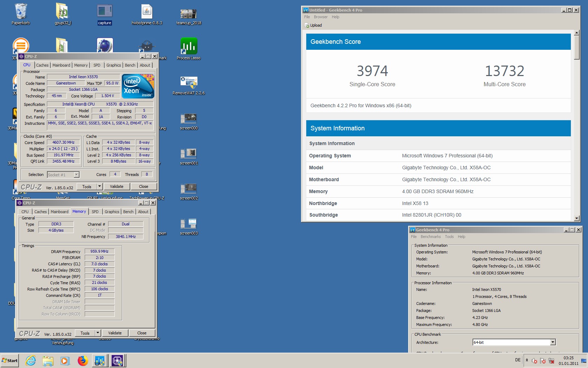
Task: Click Tools button in lower CPU-Z window
Action: [85, 333]
